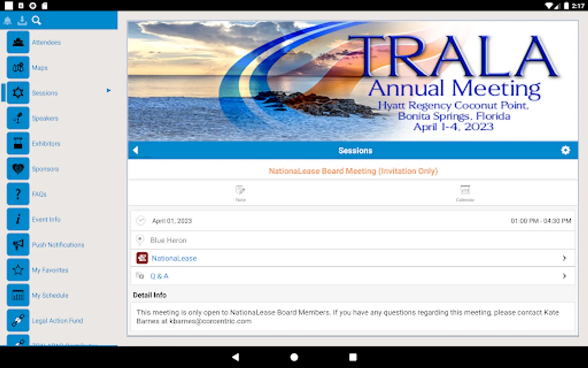Add a Note to this session
The width and height of the screenshot is (588, 368).
pyautogui.click(x=241, y=193)
